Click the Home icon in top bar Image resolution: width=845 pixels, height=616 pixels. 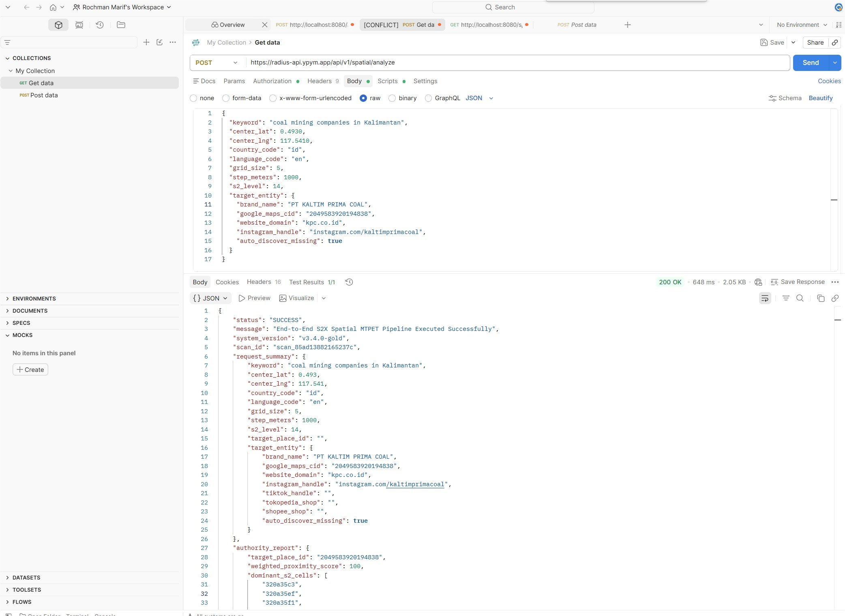[53, 7]
